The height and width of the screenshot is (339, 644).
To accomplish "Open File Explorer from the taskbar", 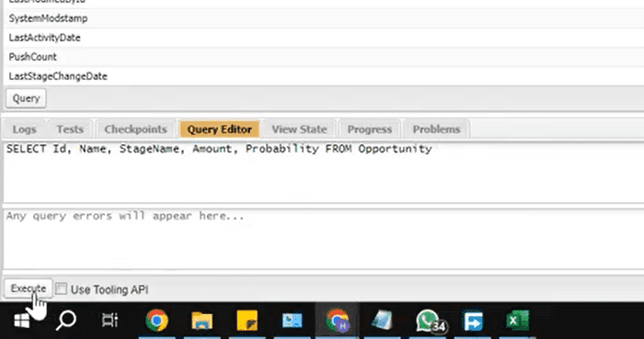I will 201,321.
